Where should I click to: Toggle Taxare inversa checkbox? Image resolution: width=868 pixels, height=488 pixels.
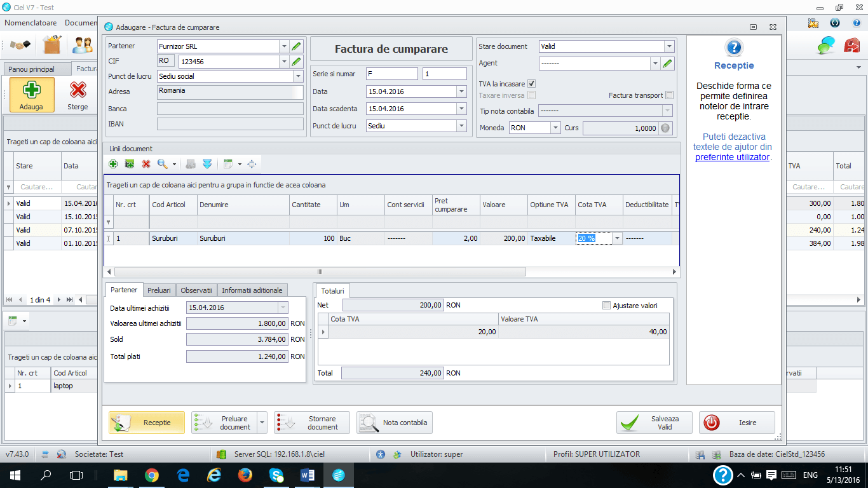(531, 95)
